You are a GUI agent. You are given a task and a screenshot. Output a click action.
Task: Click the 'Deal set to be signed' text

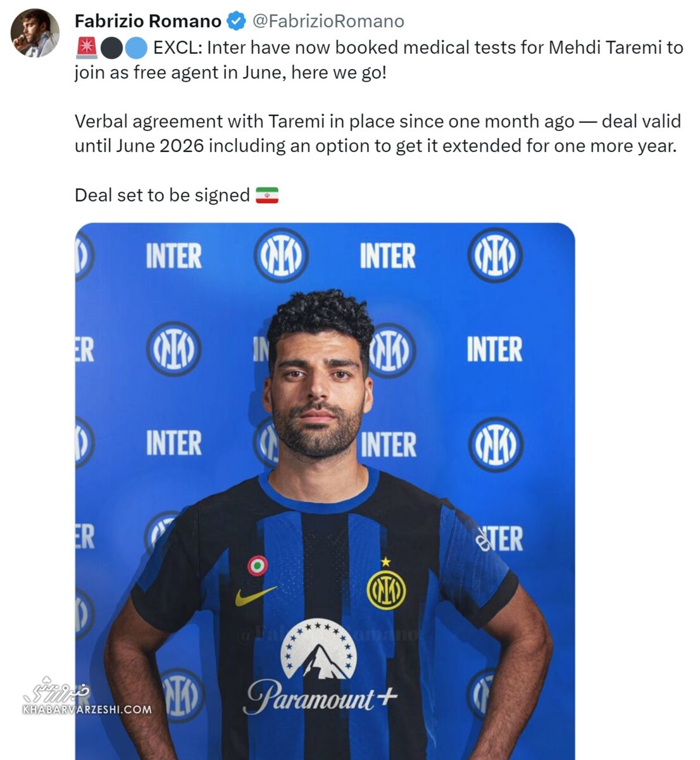click(x=162, y=195)
